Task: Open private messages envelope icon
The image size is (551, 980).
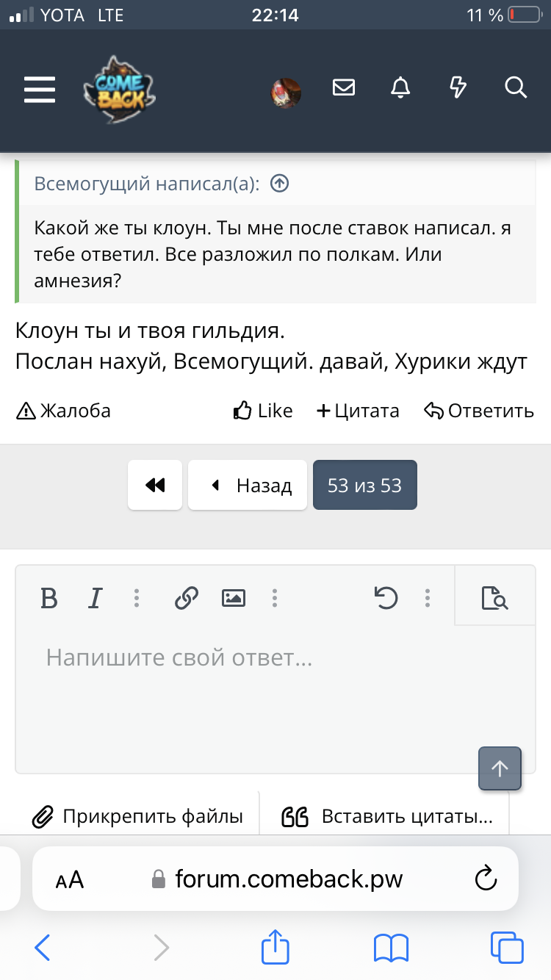Action: coord(344,88)
